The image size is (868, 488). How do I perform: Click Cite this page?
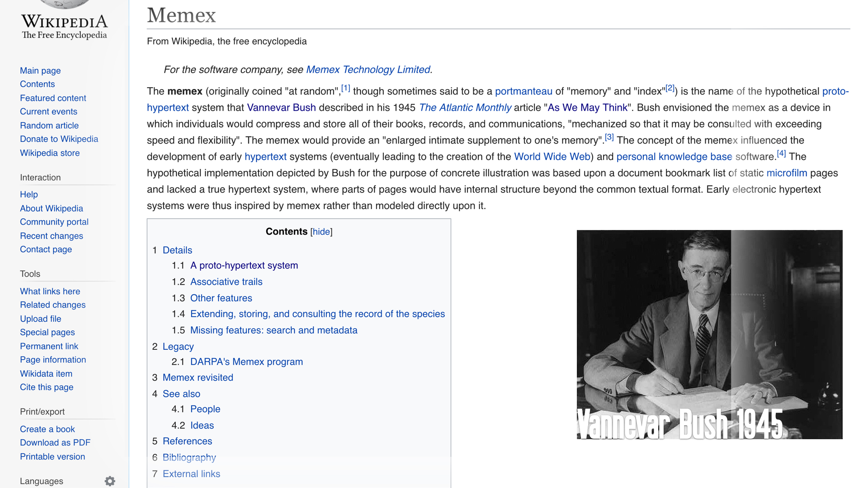(x=47, y=387)
